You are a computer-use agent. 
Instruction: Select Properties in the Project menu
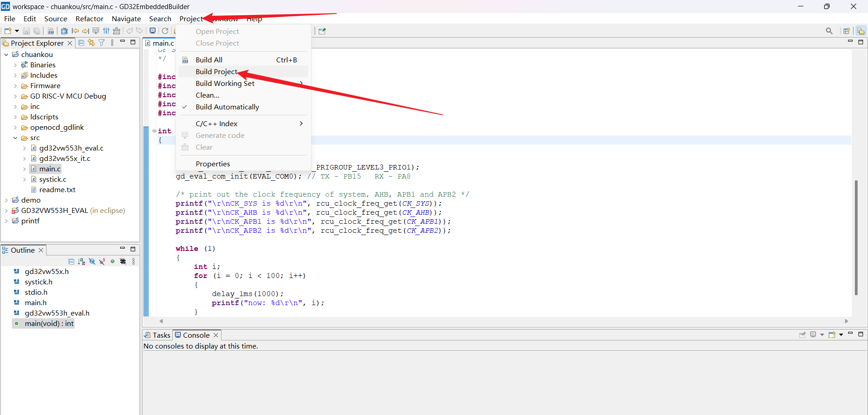(212, 164)
